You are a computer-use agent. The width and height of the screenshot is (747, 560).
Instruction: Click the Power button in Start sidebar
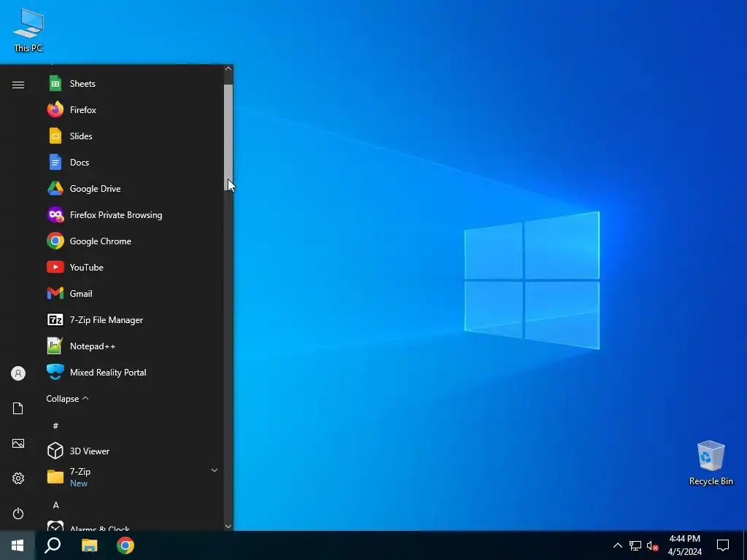(x=18, y=513)
